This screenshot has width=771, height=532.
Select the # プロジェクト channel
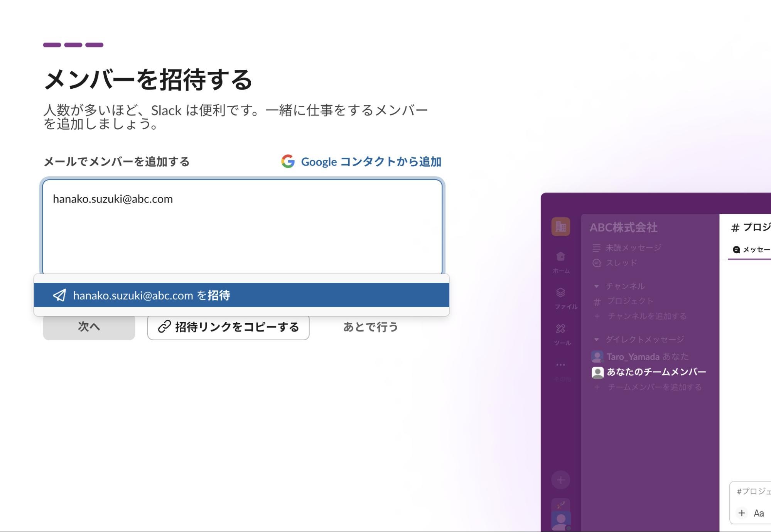tap(624, 301)
